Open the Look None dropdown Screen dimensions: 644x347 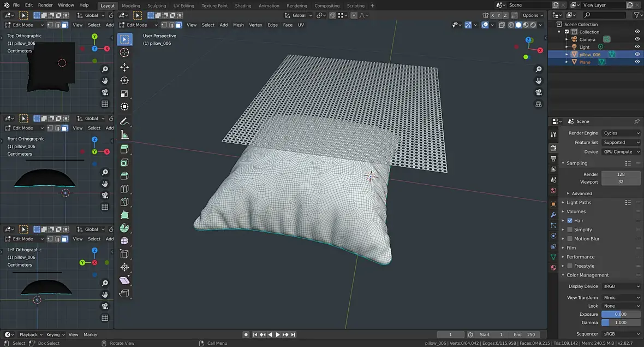(621, 306)
